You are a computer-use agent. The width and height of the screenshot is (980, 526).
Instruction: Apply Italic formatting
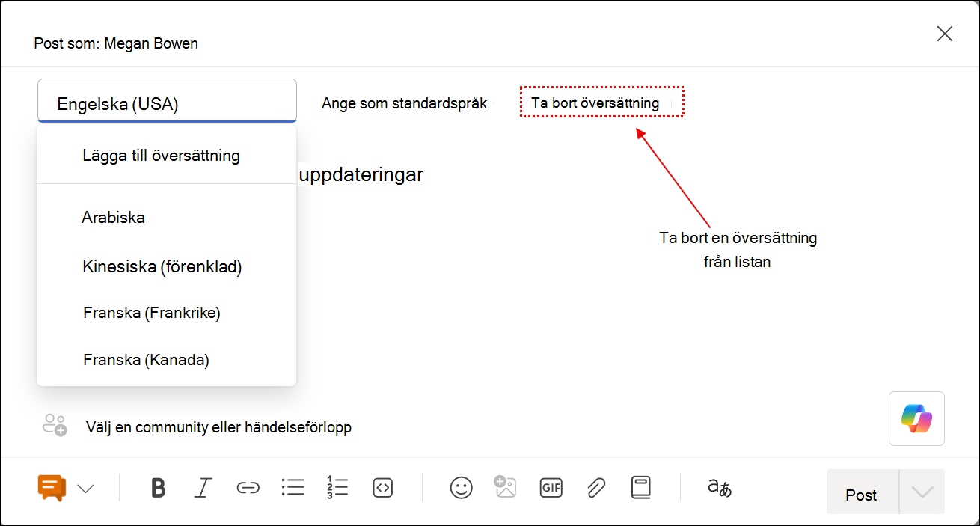click(x=202, y=488)
